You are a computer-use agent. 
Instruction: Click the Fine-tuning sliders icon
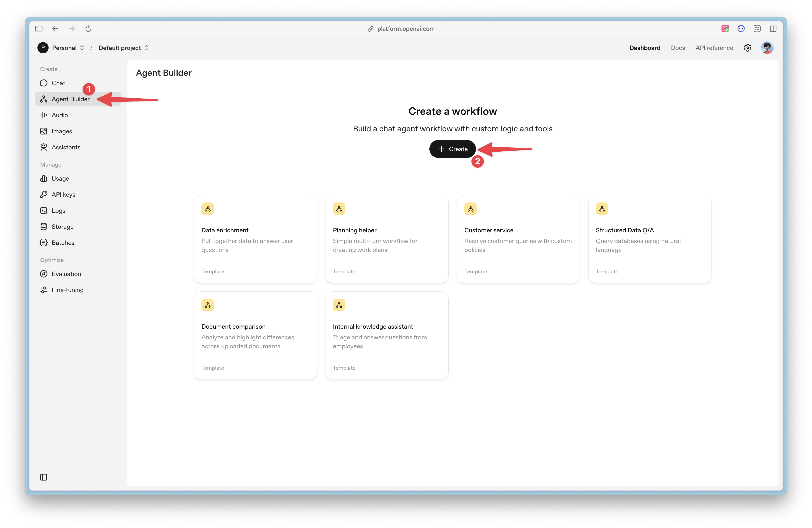pos(44,290)
